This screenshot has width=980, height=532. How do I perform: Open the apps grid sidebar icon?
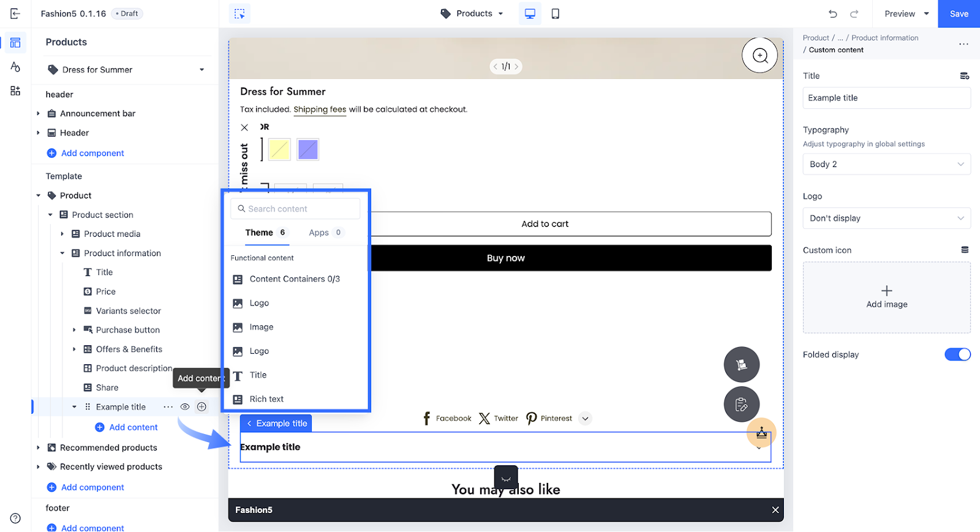pos(15,91)
